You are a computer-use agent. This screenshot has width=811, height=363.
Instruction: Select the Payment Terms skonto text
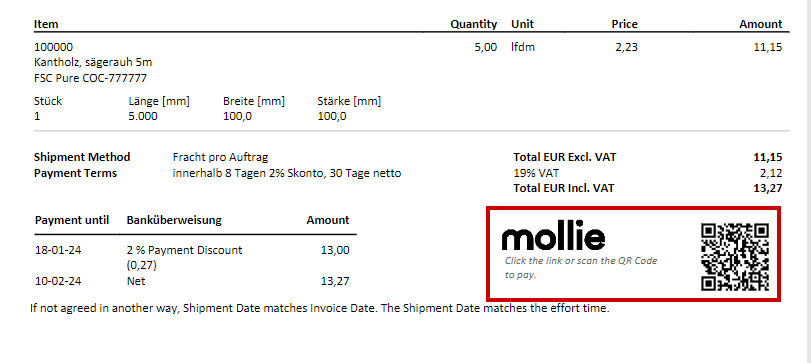(x=287, y=173)
